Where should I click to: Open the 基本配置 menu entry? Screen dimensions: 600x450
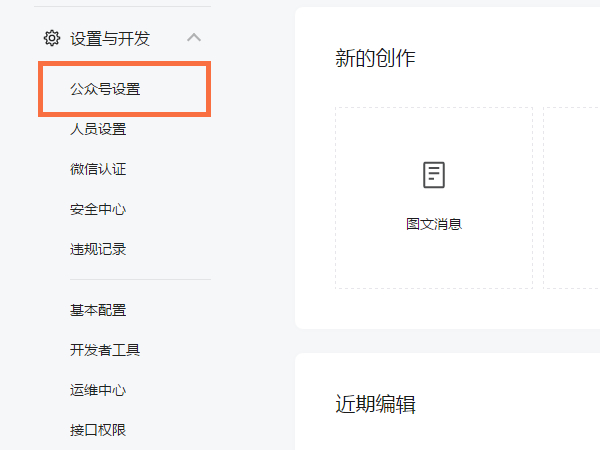pyautogui.click(x=98, y=310)
